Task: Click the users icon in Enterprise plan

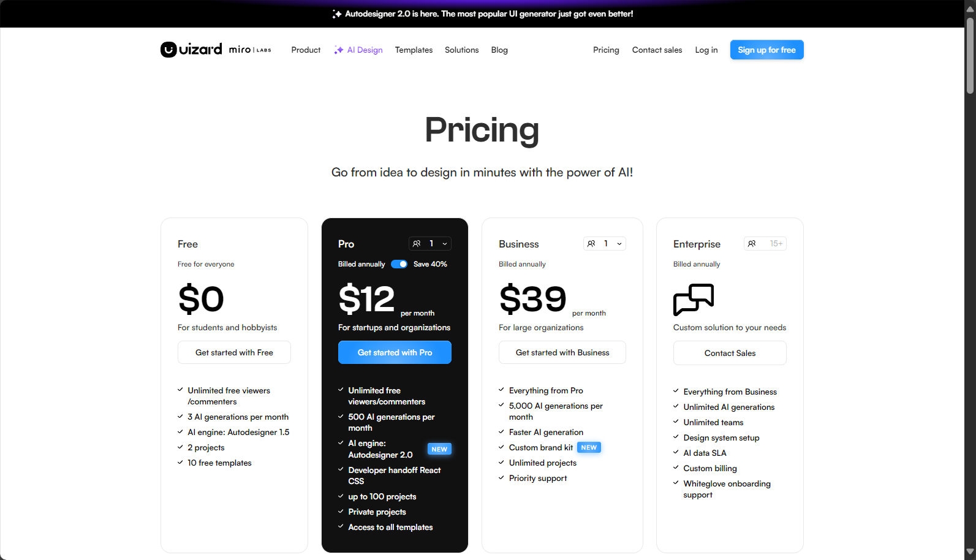Action: point(752,244)
